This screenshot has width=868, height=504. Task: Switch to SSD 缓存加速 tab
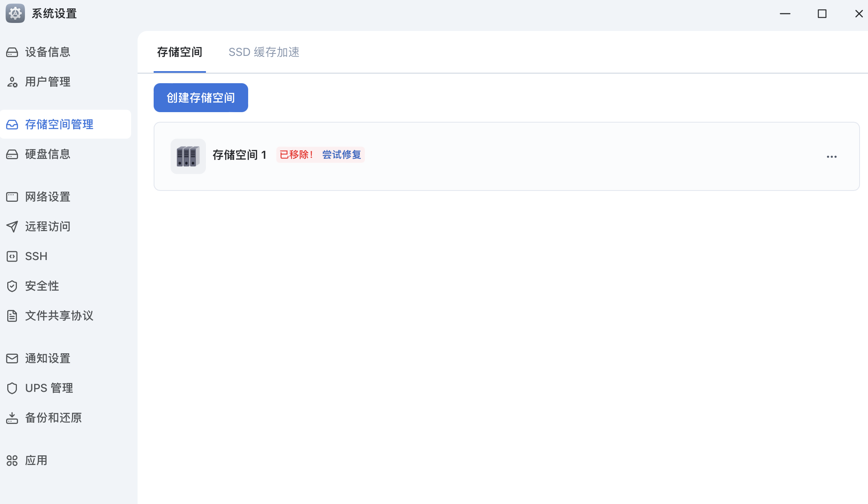pos(264,52)
